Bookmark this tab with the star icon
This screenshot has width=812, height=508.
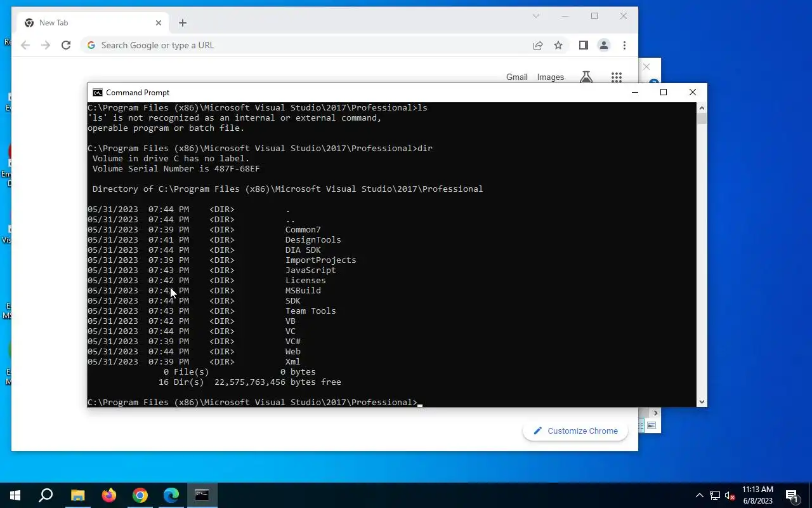click(558, 45)
